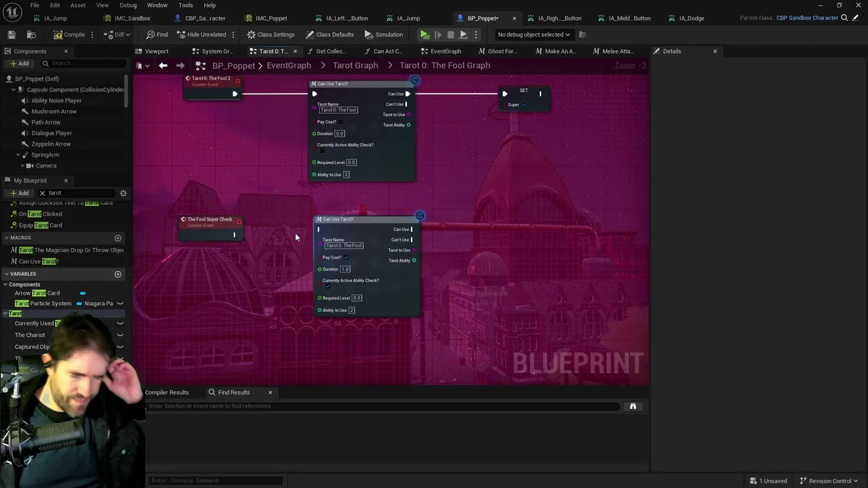868x488 pixels.
Task: Open the Tools menu
Action: [x=186, y=5]
